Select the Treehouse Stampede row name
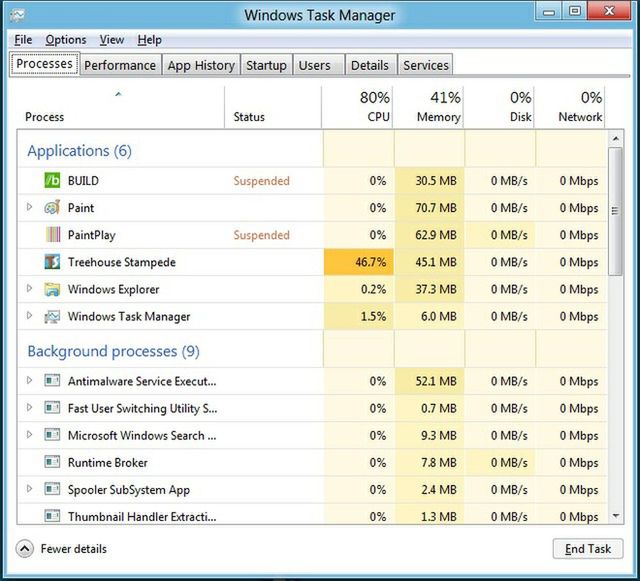Viewport: 640px width, 581px height. point(122,262)
